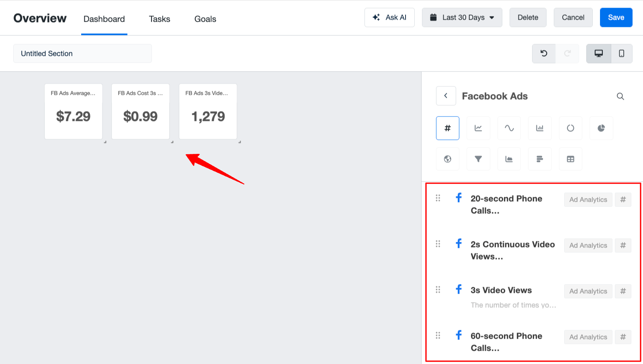Select the table widget type
Image resolution: width=643 pixels, height=364 pixels.
[570, 159]
